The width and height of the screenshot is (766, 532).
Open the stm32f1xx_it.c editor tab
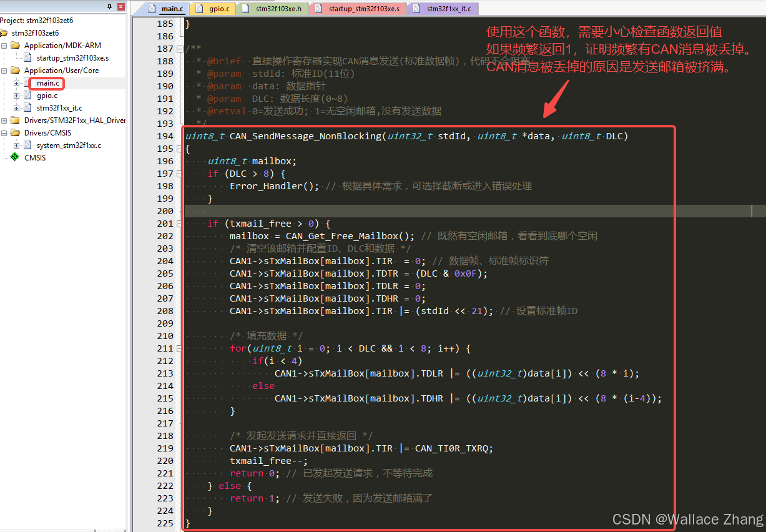(443, 9)
